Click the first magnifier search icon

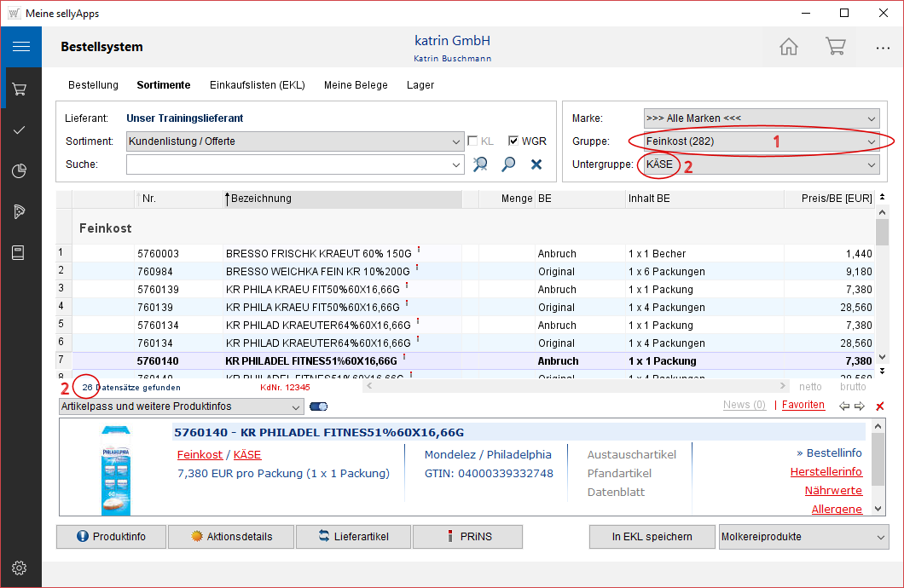481,164
